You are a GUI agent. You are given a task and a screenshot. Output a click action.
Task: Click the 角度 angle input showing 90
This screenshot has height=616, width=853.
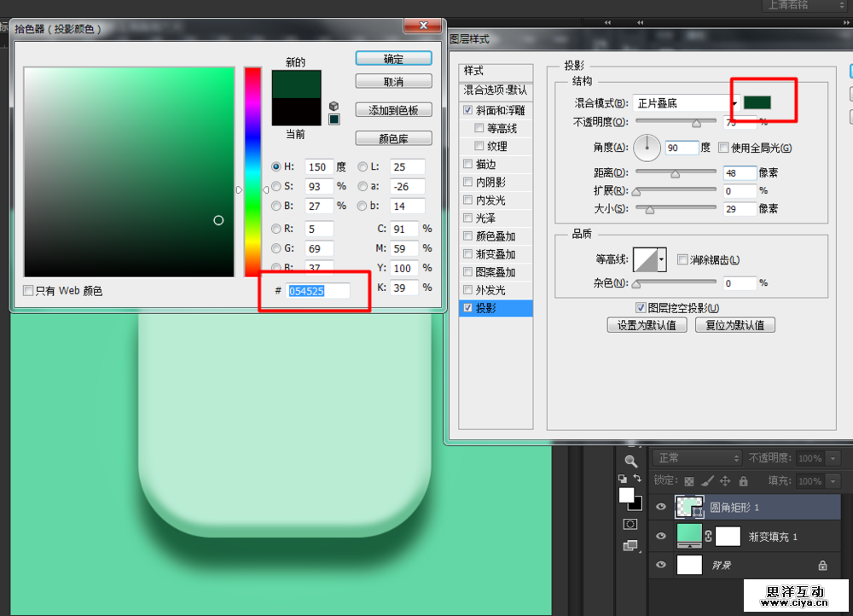[682, 148]
